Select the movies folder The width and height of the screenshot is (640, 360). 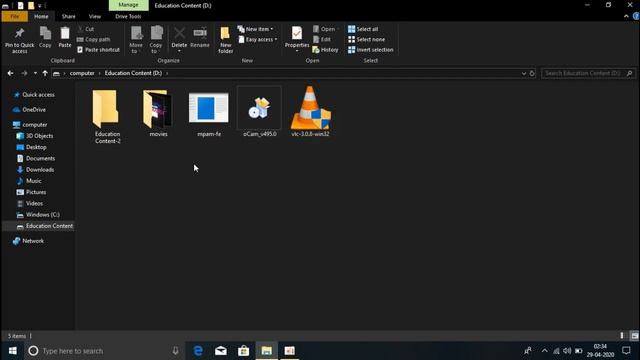pyautogui.click(x=158, y=112)
